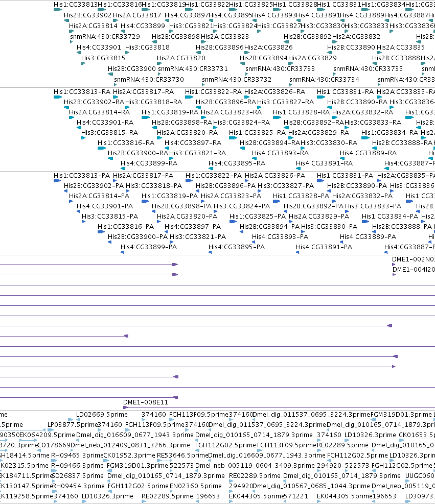This screenshot has height=504, width=435.
Task: Click EST RE53646.5prime
Action: click(x=182, y=455)
